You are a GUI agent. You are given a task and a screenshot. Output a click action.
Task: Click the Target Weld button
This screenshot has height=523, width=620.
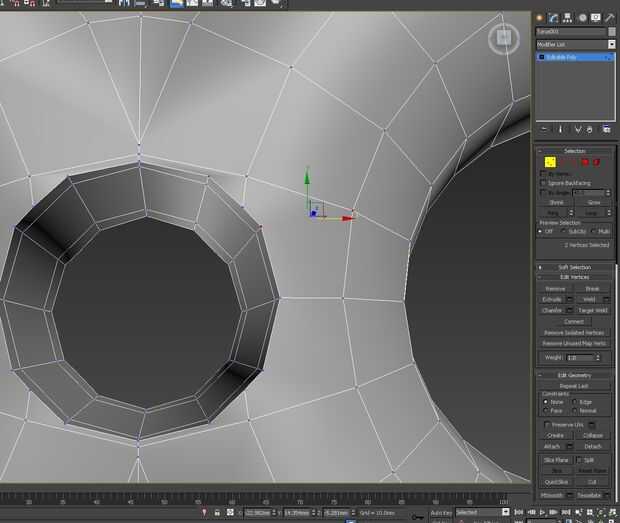pyautogui.click(x=591, y=310)
